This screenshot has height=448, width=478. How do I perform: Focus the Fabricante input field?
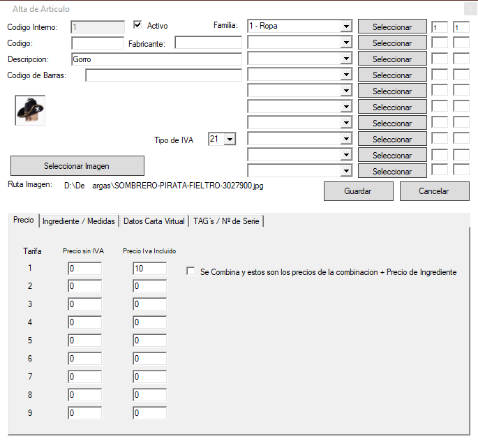coord(209,43)
